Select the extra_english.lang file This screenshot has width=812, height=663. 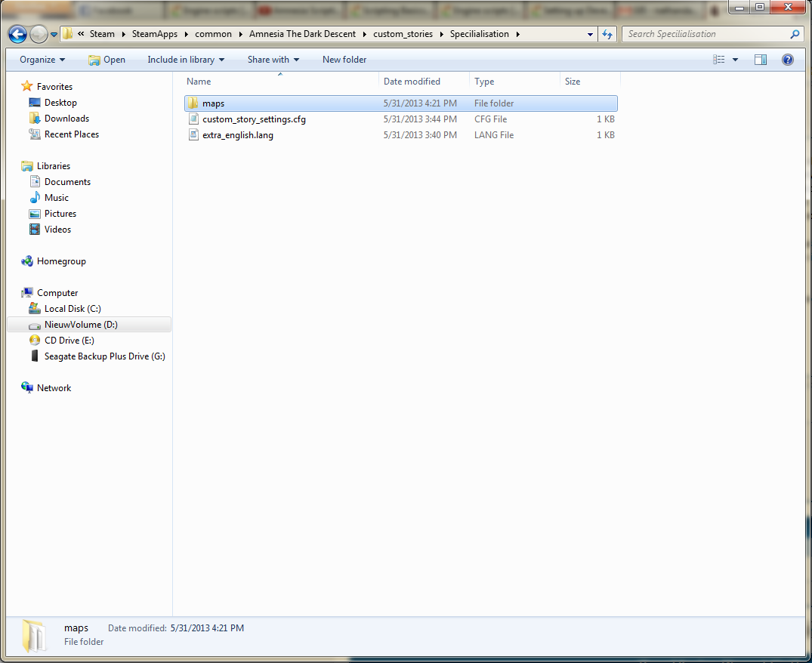tap(237, 135)
